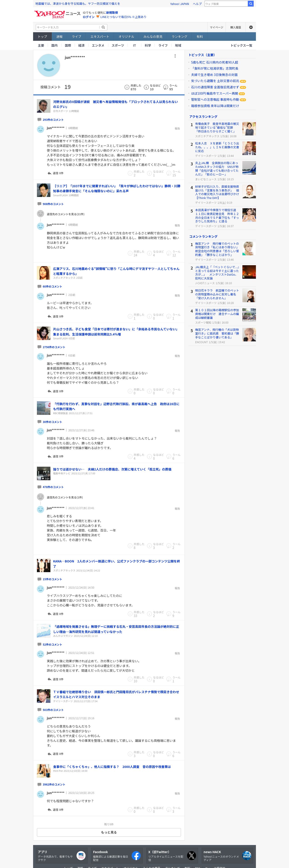
Task: Expand 返信先のコメントを見る(1件)
Action: coord(65,497)
